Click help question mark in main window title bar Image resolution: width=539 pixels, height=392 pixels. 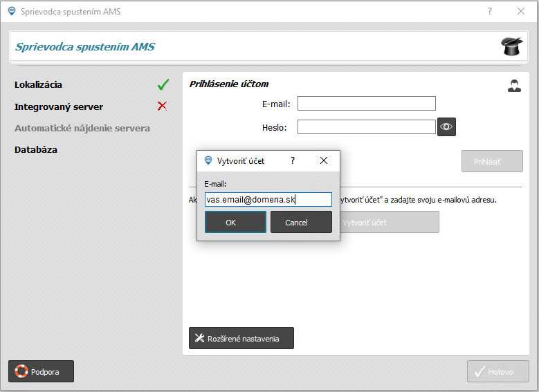[489, 11]
